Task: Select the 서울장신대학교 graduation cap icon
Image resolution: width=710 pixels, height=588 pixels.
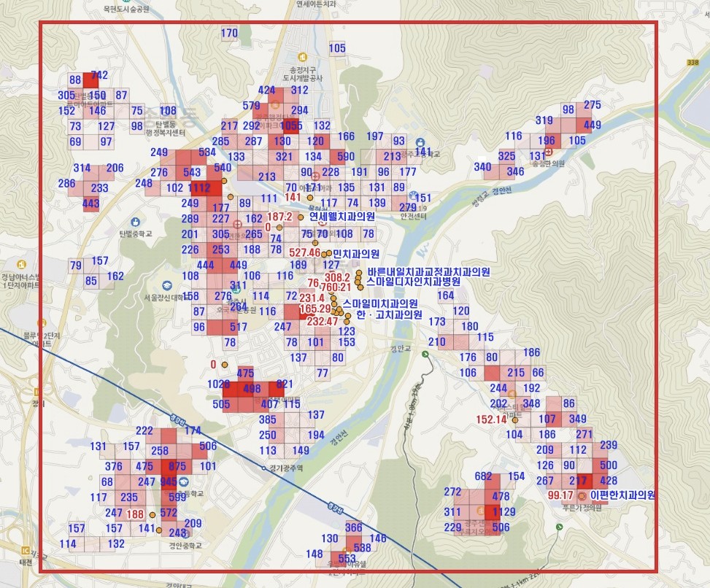Action: click(167, 286)
